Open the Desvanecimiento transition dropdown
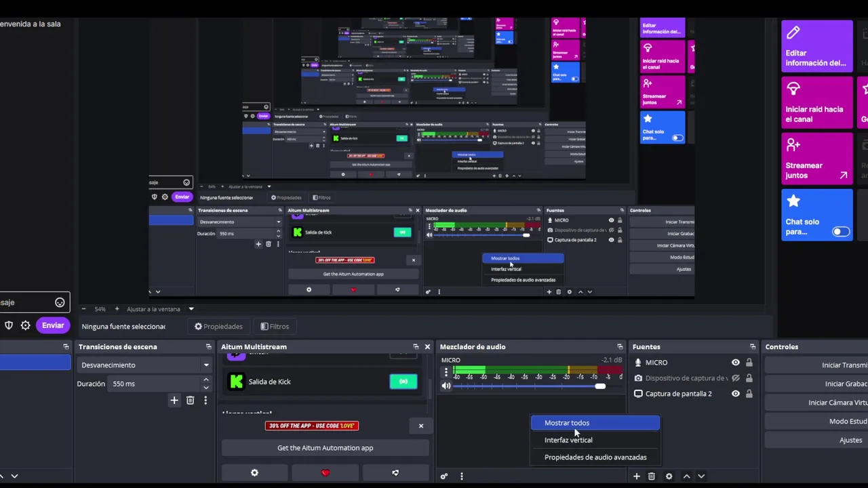 (144, 365)
